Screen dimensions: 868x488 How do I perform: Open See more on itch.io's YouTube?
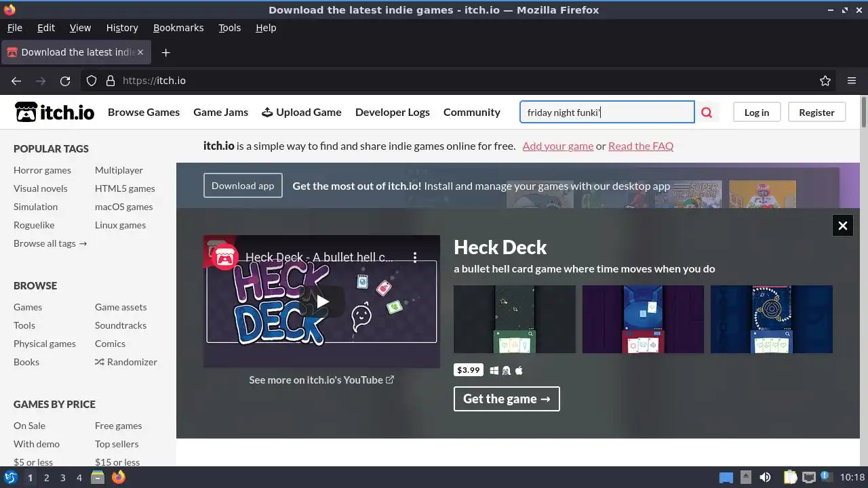321,380
